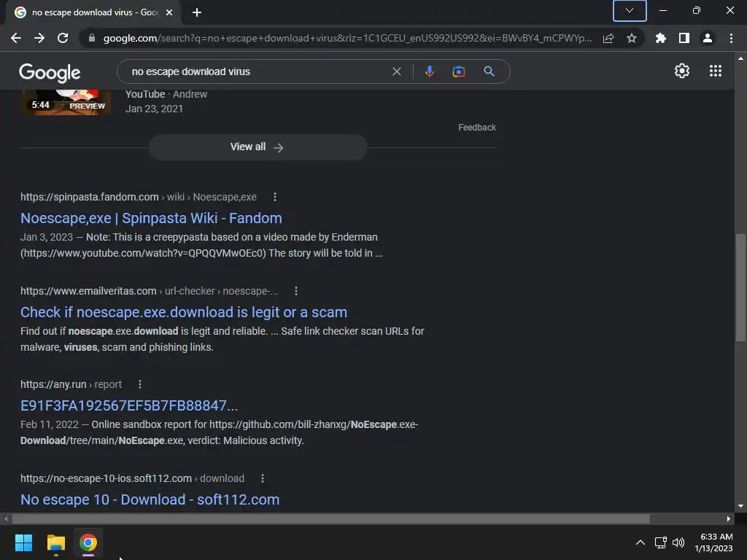Clear the search query
This screenshot has width=747, height=560.
point(396,71)
